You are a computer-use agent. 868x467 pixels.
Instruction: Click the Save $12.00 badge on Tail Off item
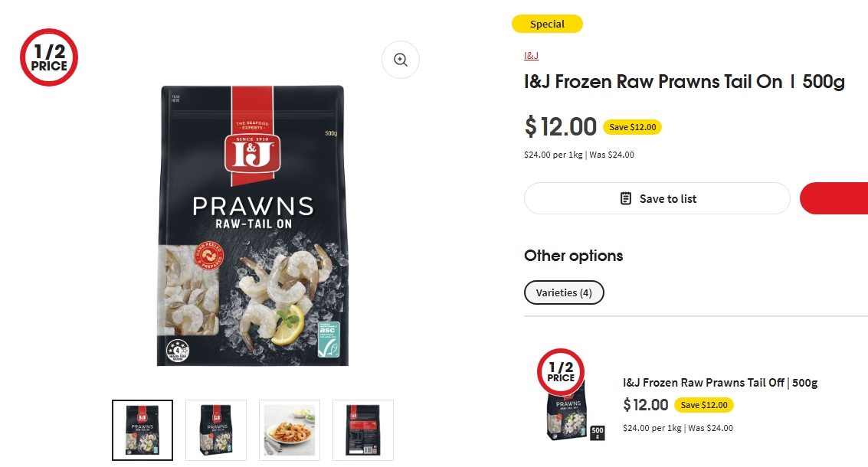click(703, 405)
